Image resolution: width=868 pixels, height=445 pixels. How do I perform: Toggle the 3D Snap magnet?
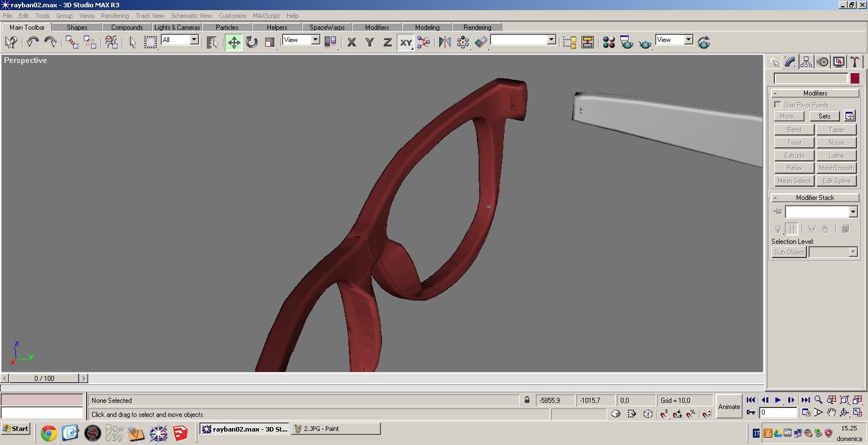coord(664,414)
